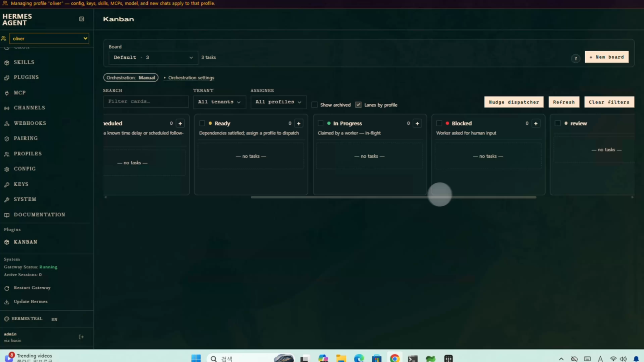Viewport: 644px width, 362px height.
Task: Clear all filters
Action: pos(609,102)
